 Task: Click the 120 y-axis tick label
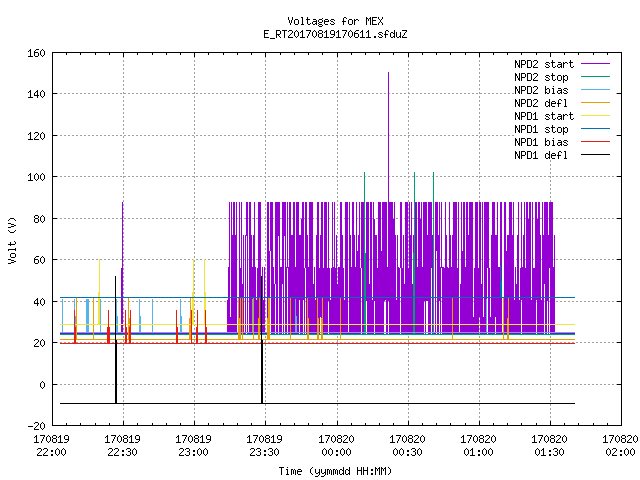pyautogui.click(x=36, y=136)
